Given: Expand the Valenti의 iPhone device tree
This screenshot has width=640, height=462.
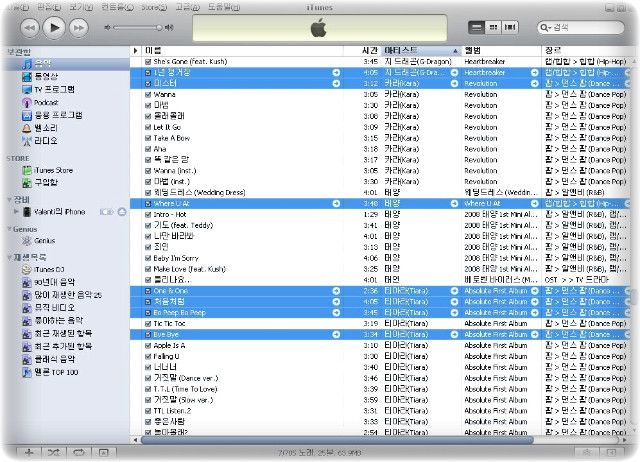Looking at the screenshot, I should 16,211.
